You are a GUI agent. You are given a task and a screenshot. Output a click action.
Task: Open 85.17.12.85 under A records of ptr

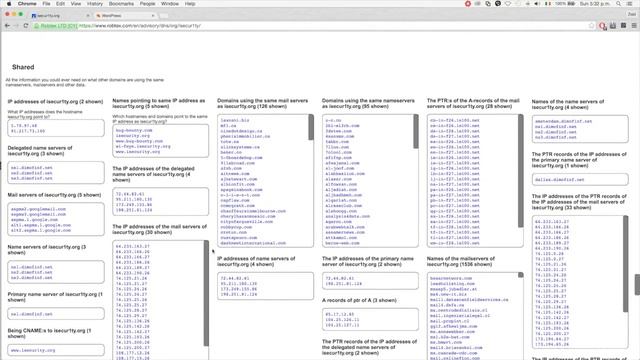(x=340, y=314)
